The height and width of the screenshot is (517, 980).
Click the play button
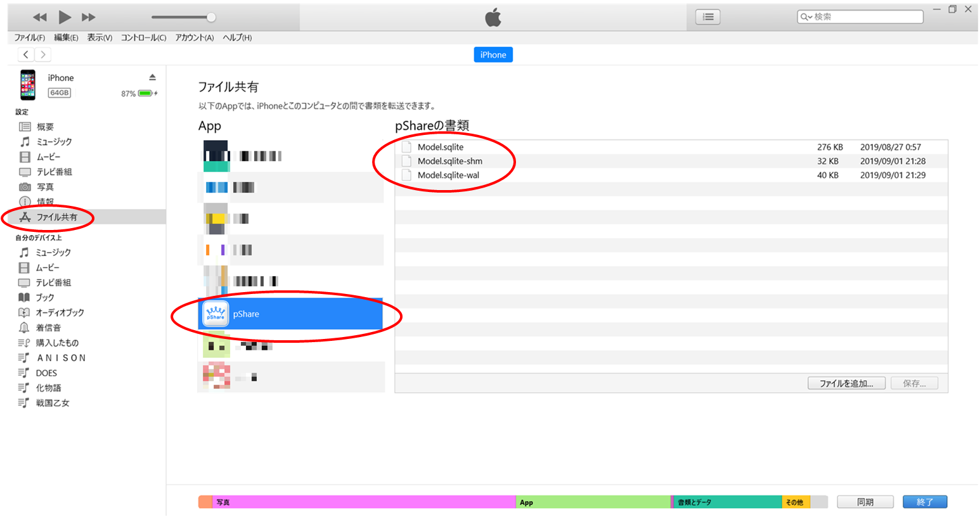tap(65, 17)
